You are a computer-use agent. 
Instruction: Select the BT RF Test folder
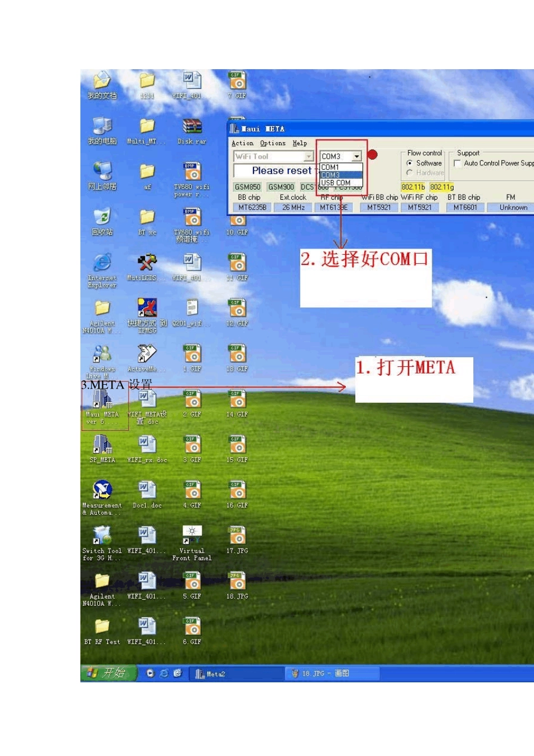pos(102,632)
